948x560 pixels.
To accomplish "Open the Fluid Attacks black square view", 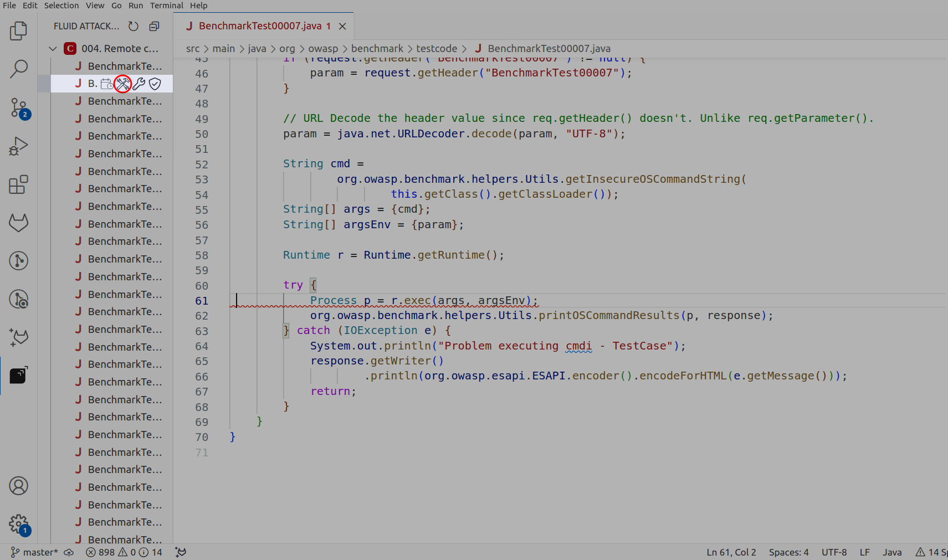I will click(x=18, y=376).
